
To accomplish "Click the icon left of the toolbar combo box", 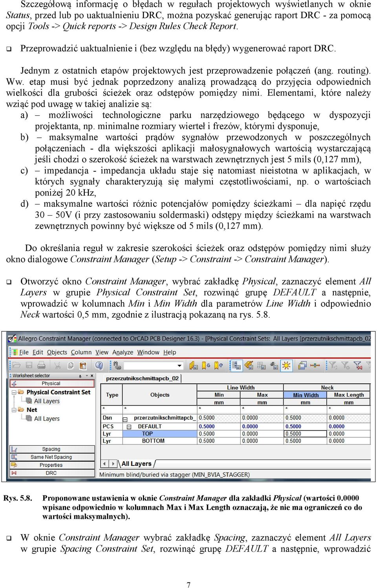I will (x=117, y=365).
